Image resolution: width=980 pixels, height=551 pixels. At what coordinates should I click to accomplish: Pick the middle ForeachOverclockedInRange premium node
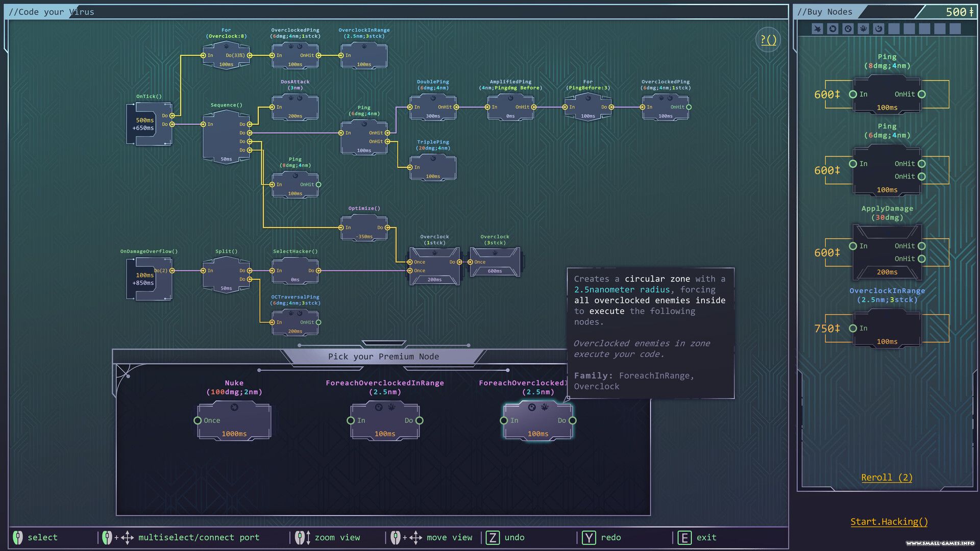click(x=385, y=420)
